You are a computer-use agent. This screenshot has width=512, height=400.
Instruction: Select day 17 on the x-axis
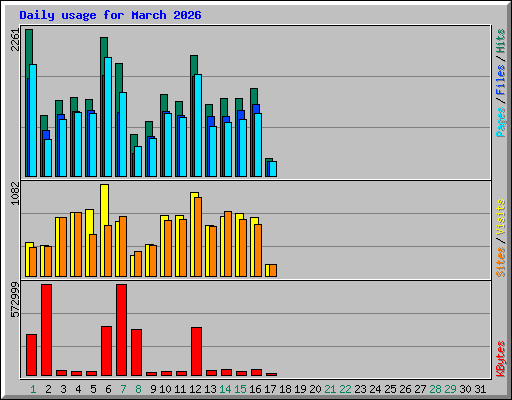click(270, 389)
